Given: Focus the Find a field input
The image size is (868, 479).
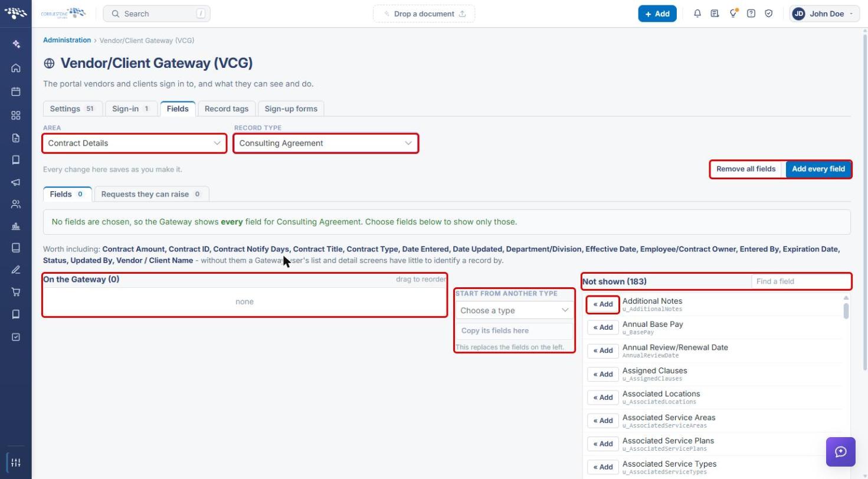Looking at the screenshot, I should click(x=801, y=281).
